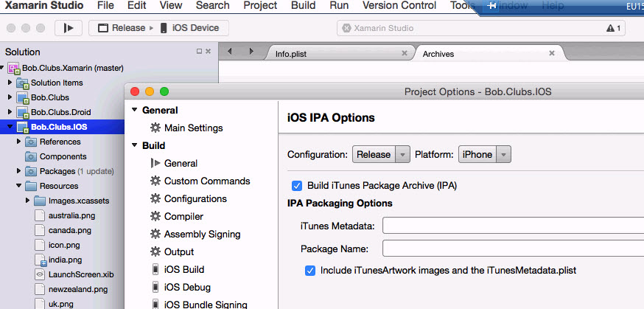
Task: Collapse the Resources folder
Action: pos(18,186)
